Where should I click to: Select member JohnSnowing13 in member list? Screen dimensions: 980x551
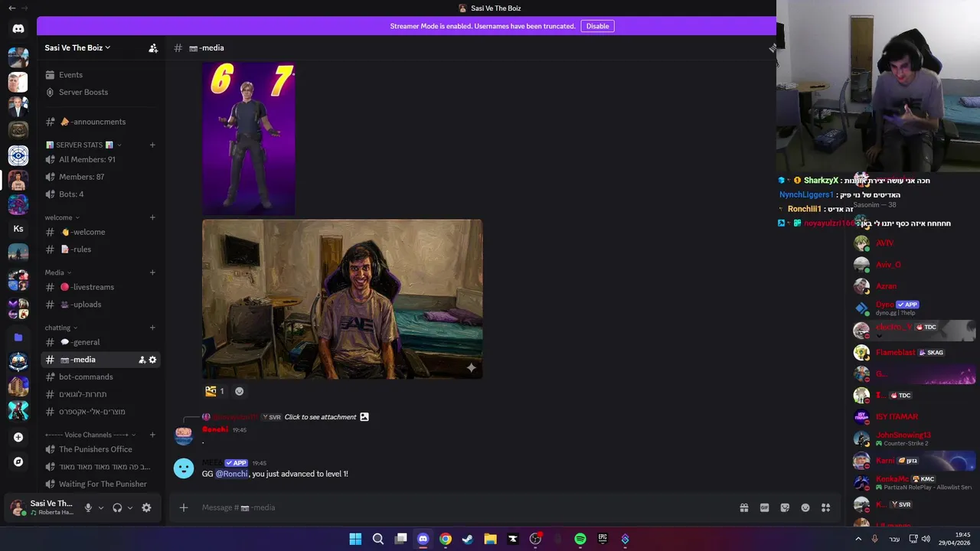point(914,439)
